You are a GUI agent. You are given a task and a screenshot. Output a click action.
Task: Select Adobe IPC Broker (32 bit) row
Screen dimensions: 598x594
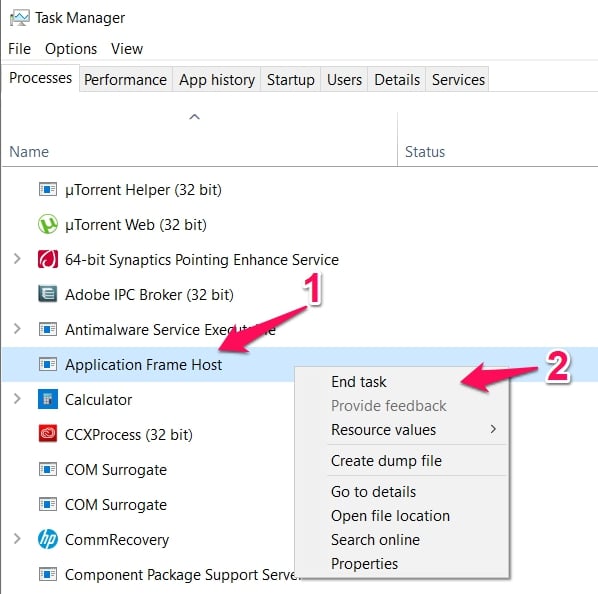point(299,295)
